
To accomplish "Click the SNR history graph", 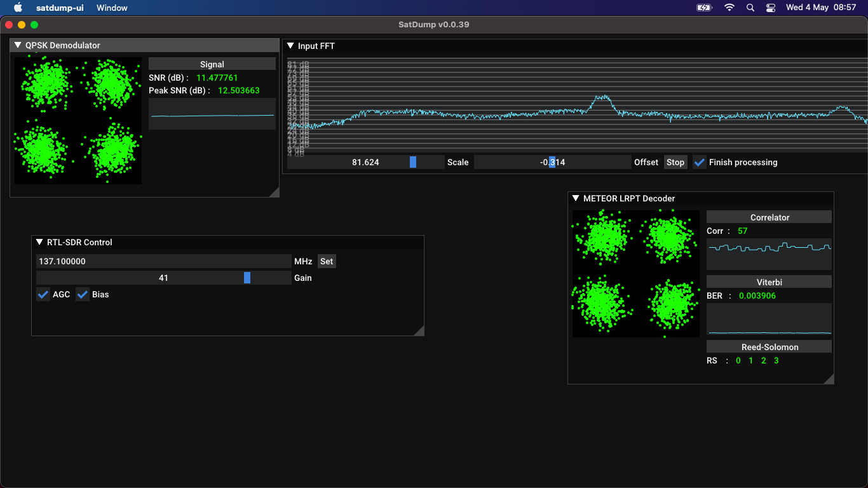I will point(212,114).
